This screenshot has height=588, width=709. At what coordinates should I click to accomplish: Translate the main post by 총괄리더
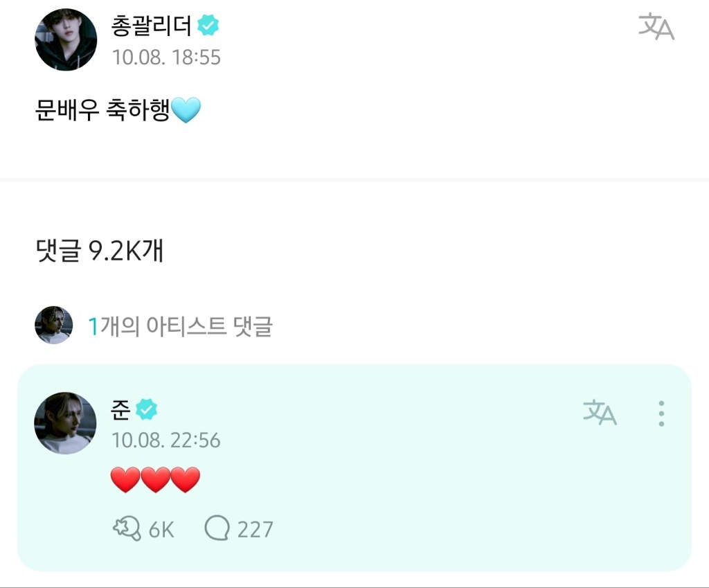[x=656, y=27]
